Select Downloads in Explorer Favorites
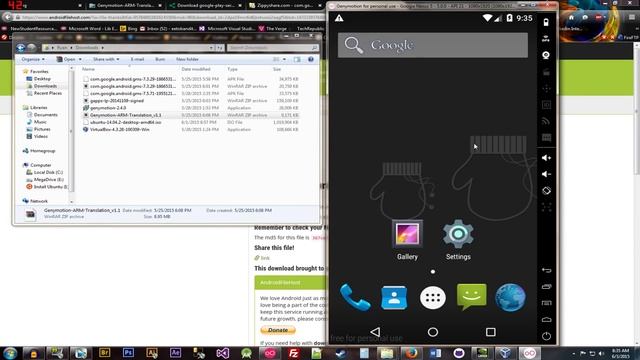The image size is (640, 360). pyautogui.click(x=45, y=86)
